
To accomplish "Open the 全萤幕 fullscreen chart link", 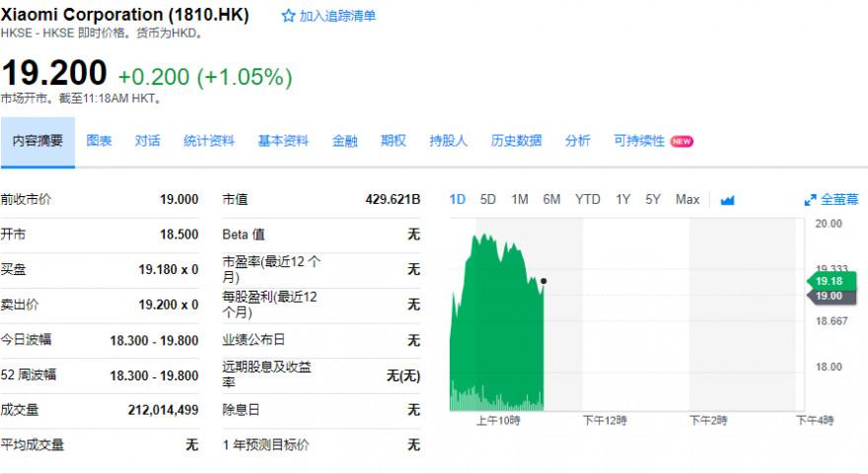I will [838, 199].
